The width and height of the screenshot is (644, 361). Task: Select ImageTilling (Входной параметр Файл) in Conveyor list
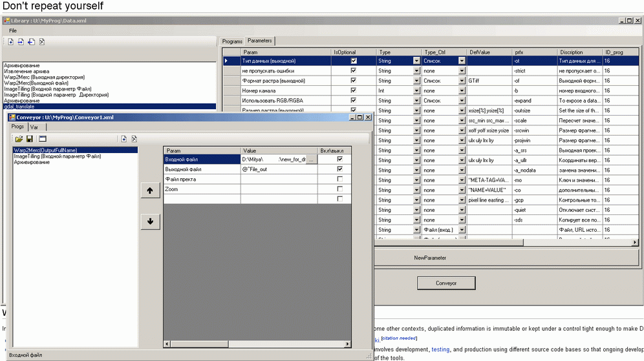[x=57, y=156]
